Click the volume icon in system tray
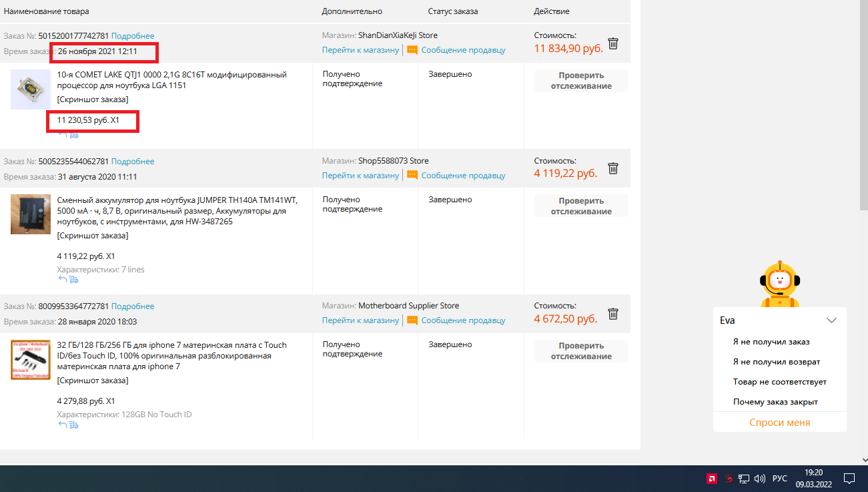This screenshot has height=492, width=868. [759, 479]
